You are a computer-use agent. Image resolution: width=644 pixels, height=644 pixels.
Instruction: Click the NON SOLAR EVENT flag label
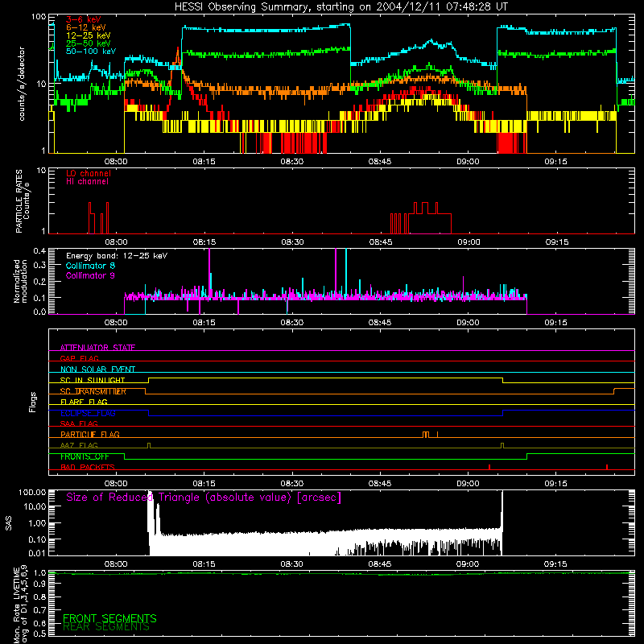tap(97, 369)
